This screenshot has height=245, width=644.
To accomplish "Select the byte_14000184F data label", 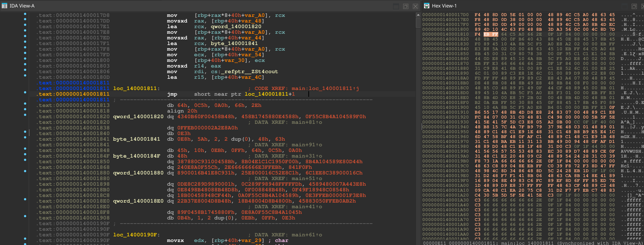I will pyautogui.click(x=136, y=156).
